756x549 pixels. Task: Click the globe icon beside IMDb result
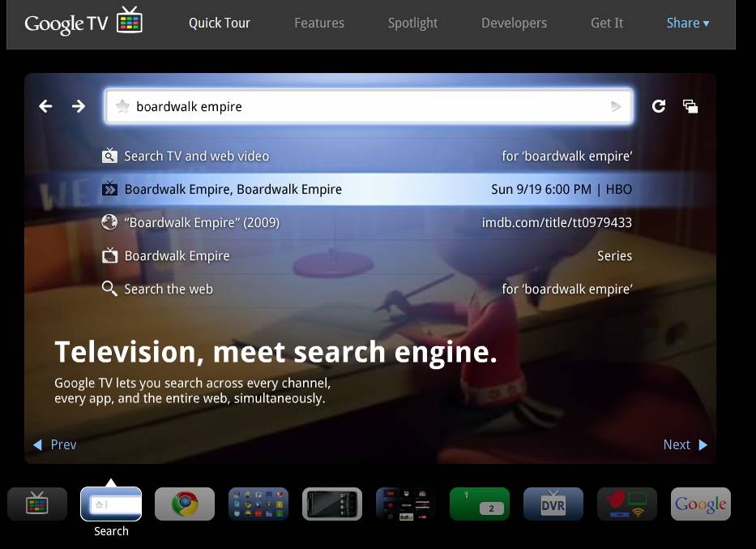[x=109, y=222]
